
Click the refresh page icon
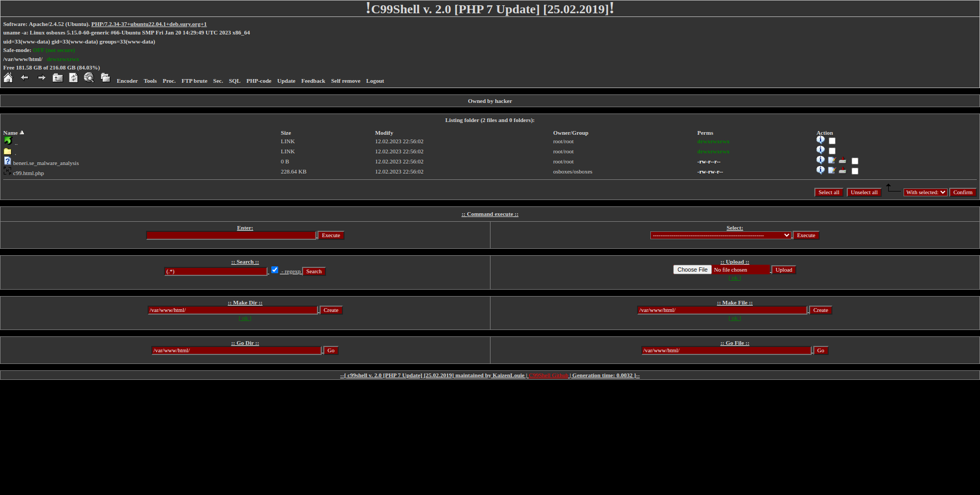73,78
